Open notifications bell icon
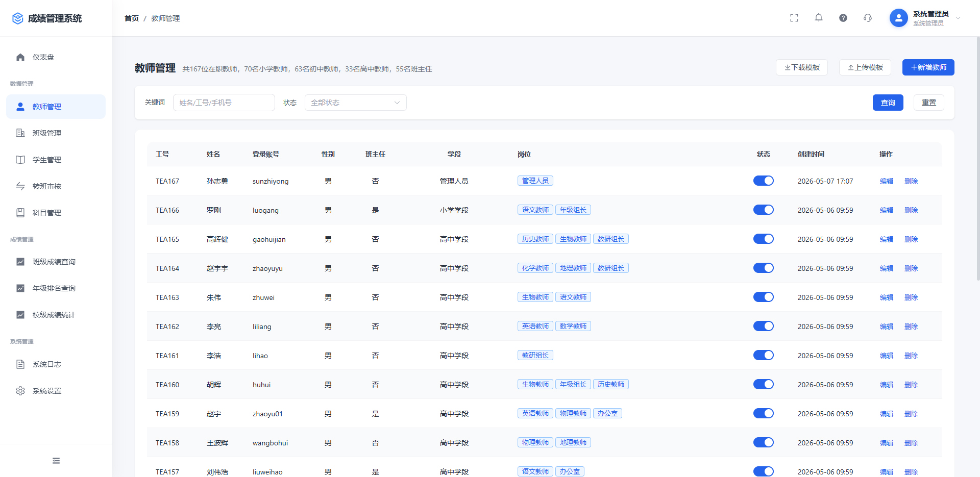The height and width of the screenshot is (477, 980). 819,18
